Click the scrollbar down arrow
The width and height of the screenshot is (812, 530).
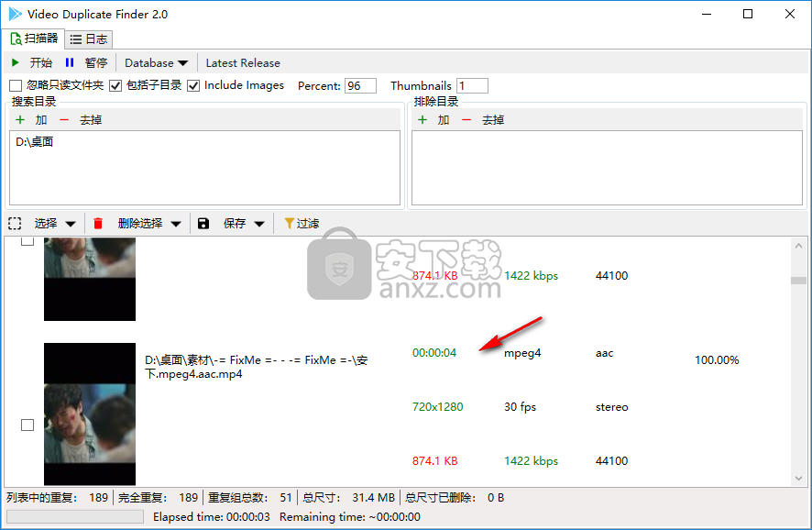798,478
